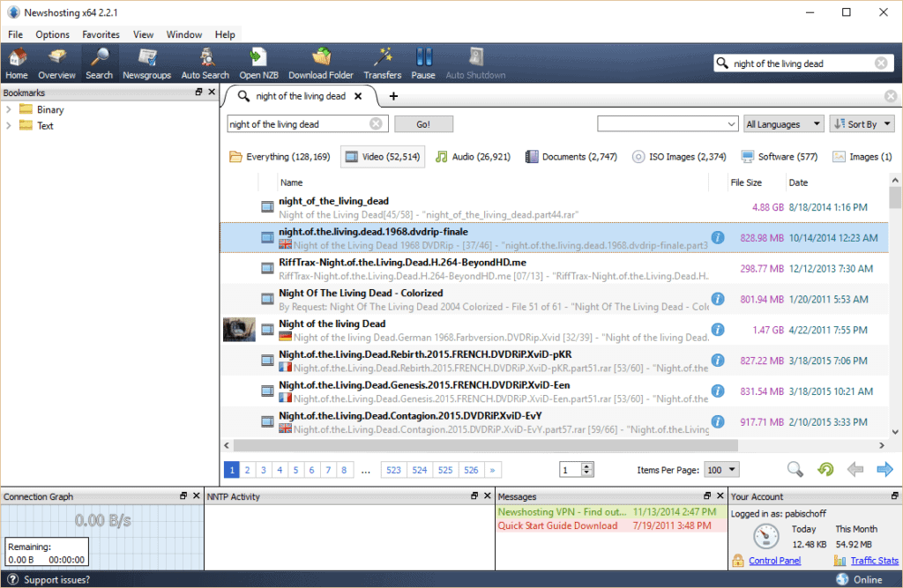This screenshot has height=588, width=903.
Task: Open the File menu
Action: click(16, 34)
